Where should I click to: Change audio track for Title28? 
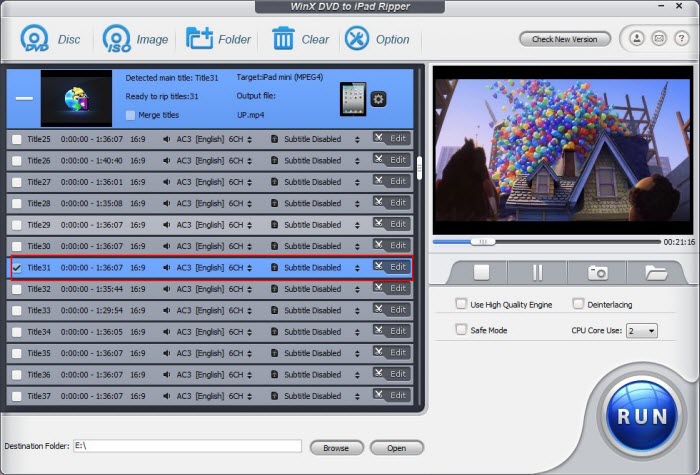click(x=250, y=204)
